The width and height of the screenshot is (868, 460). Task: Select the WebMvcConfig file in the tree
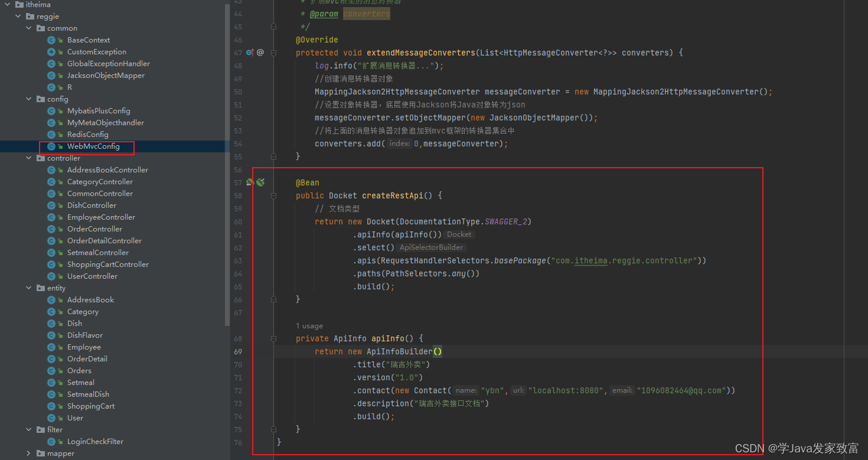93,146
